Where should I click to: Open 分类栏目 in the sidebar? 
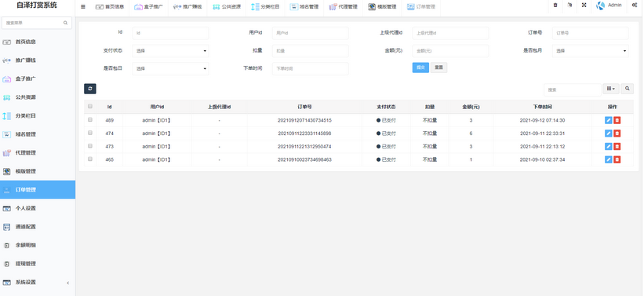[x=38, y=116]
